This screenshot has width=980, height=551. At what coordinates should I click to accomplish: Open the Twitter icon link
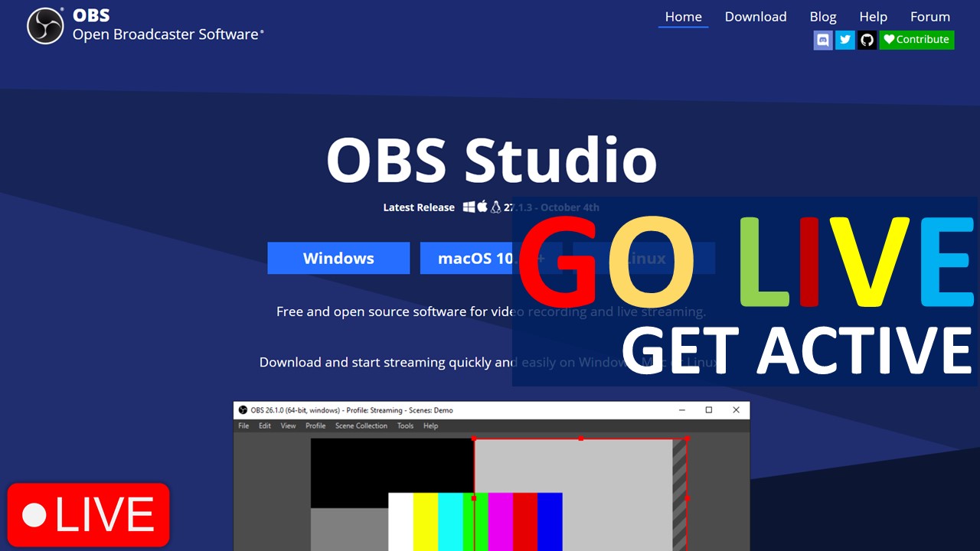(845, 40)
